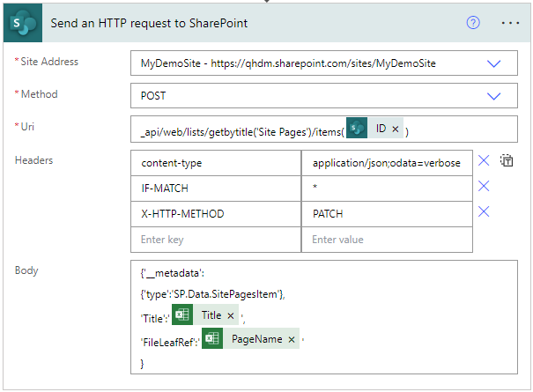Click the '__metadata' line in Body
This screenshot has width=533, height=392.
tap(173, 273)
